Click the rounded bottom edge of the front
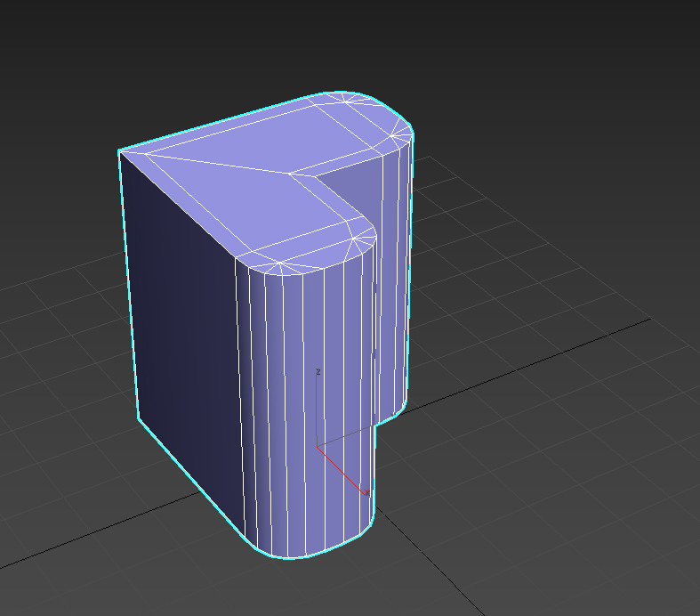The width and height of the screenshot is (700, 616). click(302, 557)
